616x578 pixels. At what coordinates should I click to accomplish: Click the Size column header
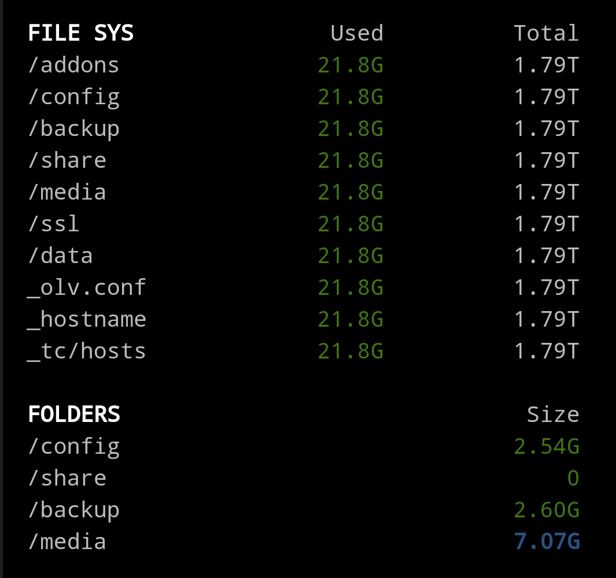pos(553,415)
